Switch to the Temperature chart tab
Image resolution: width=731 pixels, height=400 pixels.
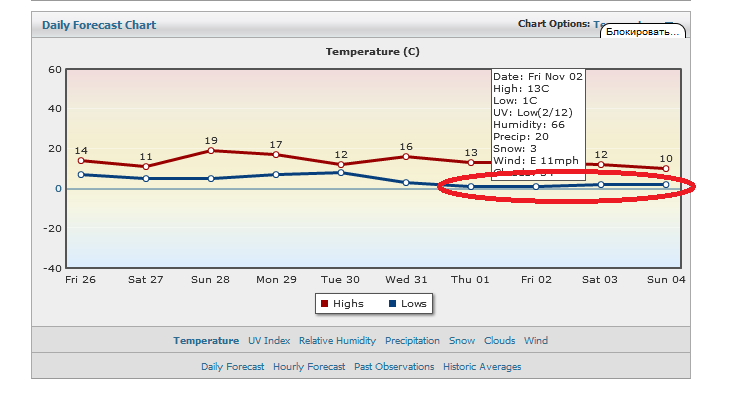click(206, 341)
